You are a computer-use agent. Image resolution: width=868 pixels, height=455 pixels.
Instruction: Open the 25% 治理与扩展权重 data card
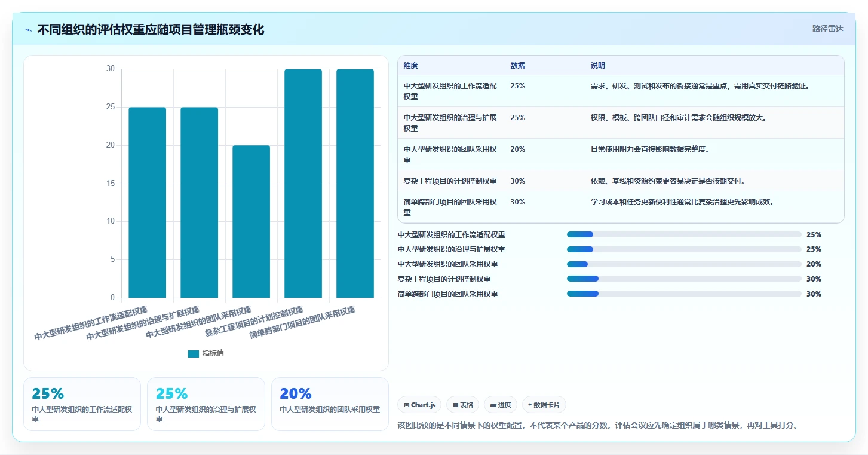206,404
